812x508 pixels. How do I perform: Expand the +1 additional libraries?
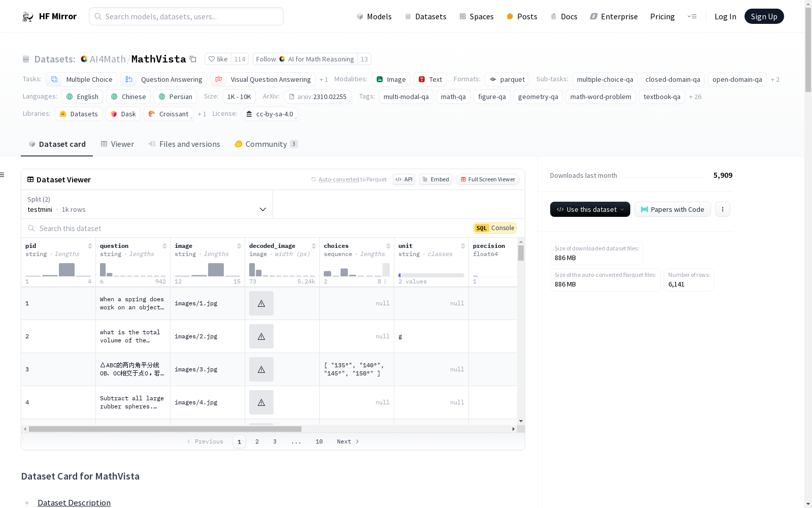pos(202,114)
